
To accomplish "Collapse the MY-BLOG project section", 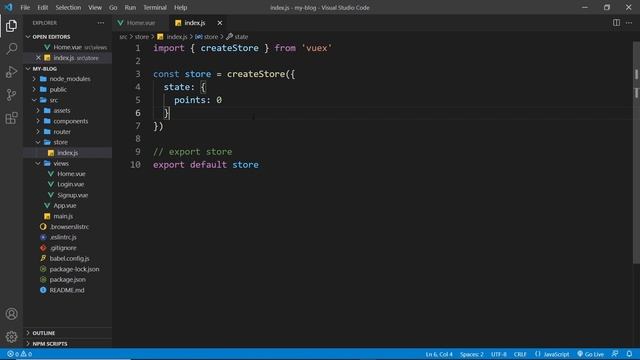I will click(67, 69).
